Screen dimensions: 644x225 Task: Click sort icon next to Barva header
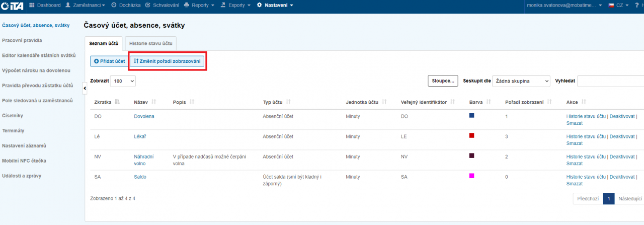(485, 102)
